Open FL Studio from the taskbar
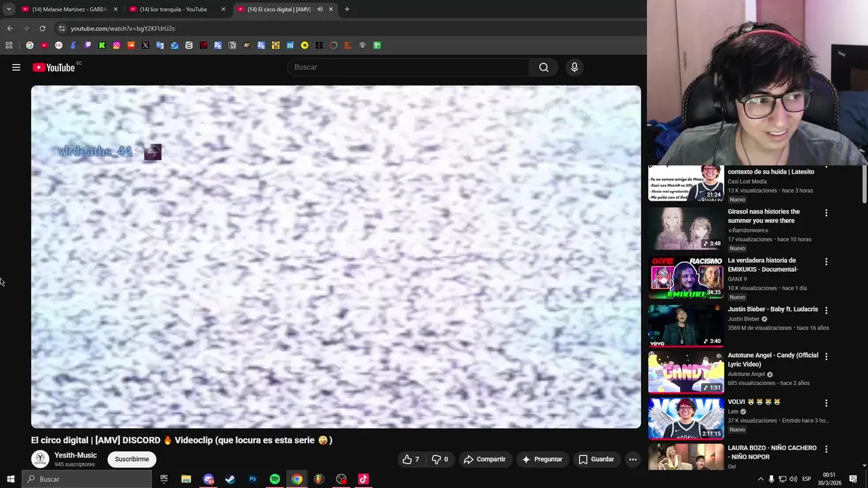 [319, 479]
